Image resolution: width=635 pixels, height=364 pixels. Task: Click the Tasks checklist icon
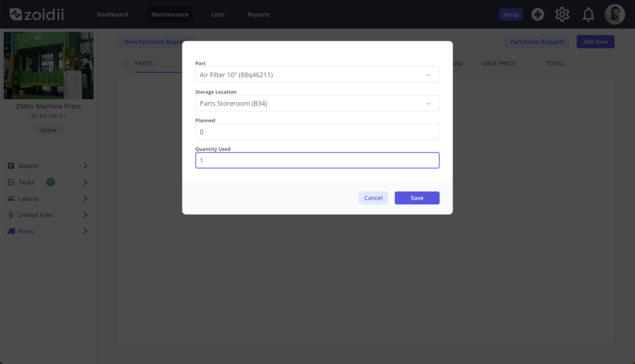pyautogui.click(x=11, y=183)
